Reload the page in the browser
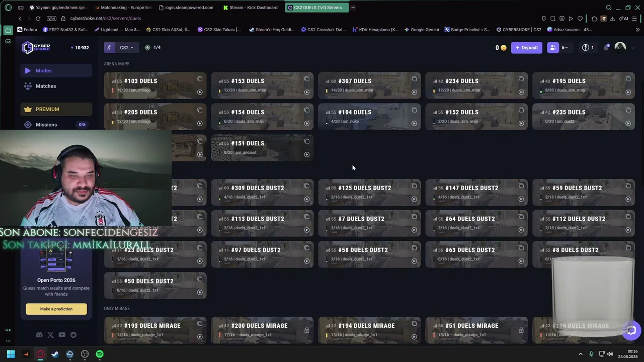 38,19
